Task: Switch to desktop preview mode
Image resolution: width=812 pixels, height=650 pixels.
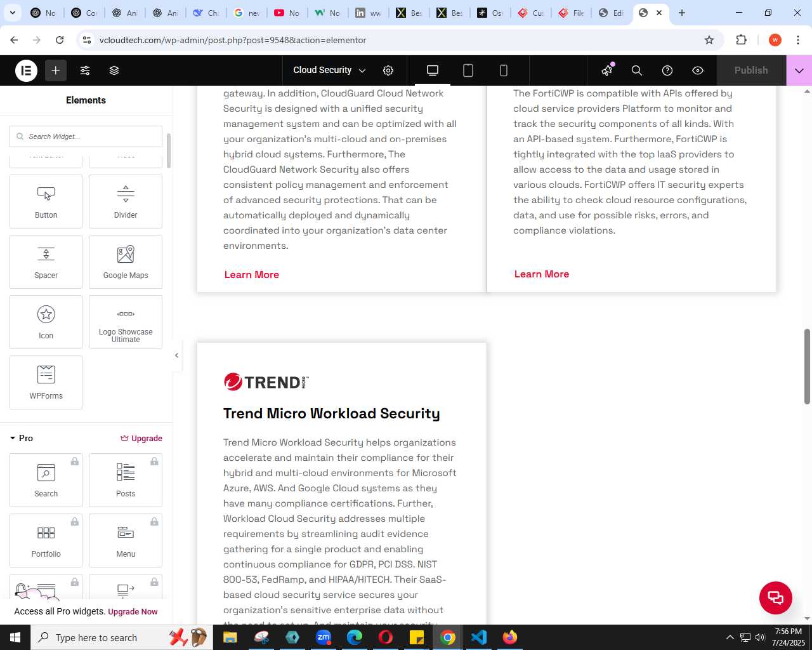Action: pyautogui.click(x=433, y=70)
